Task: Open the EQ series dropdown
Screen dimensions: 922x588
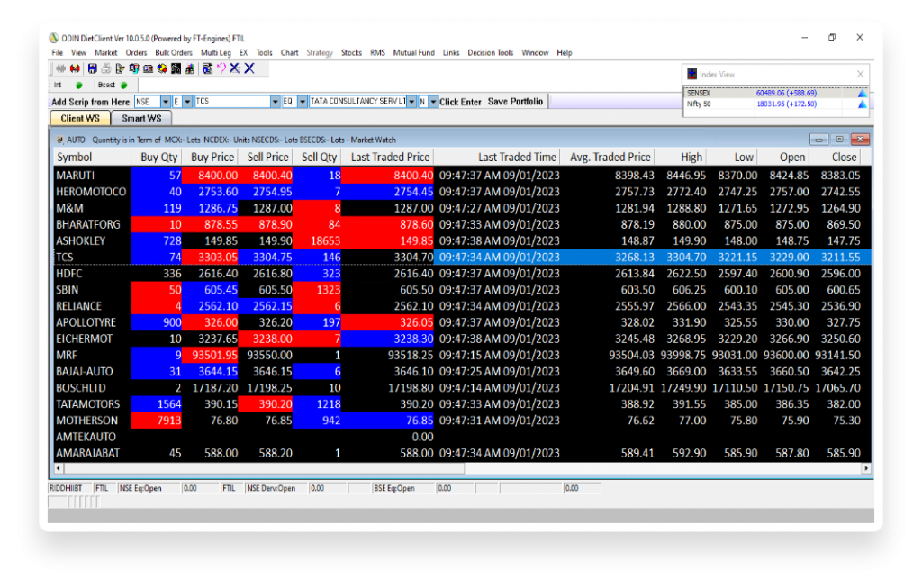Action: pyautogui.click(x=303, y=102)
